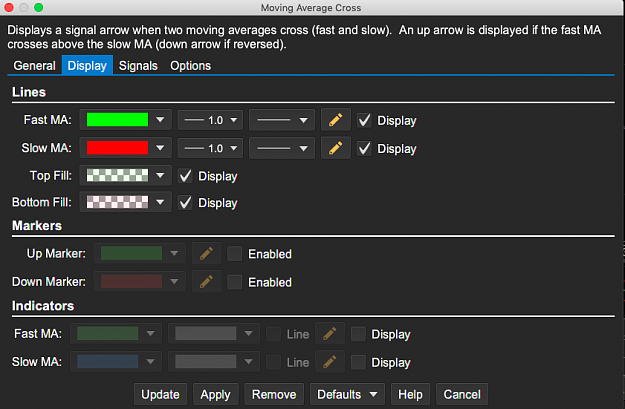Image resolution: width=625 pixels, height=409 pixels.
Task: Click the Down Marker pencil edit icon
Action: pyautogui.click(x=206, y=282)
